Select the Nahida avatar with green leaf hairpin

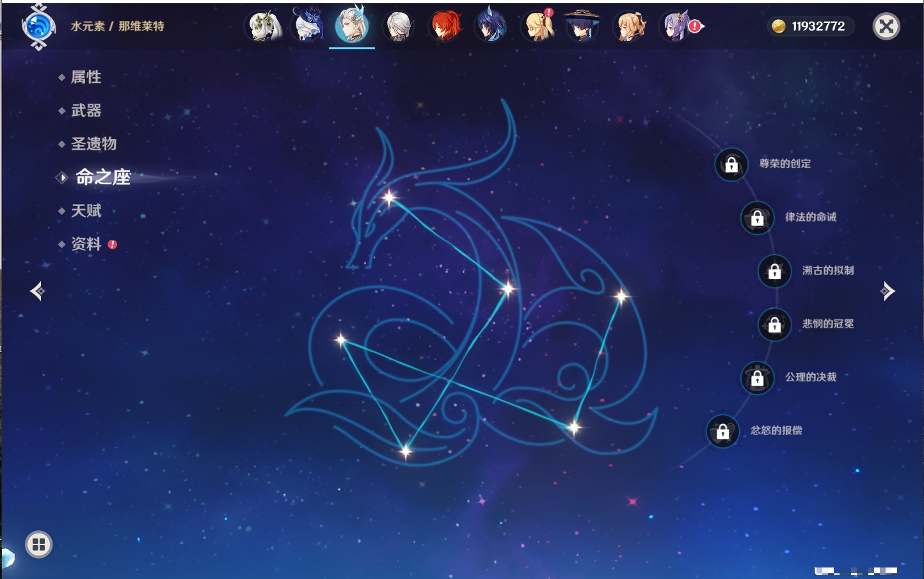(x=263, y=27)
